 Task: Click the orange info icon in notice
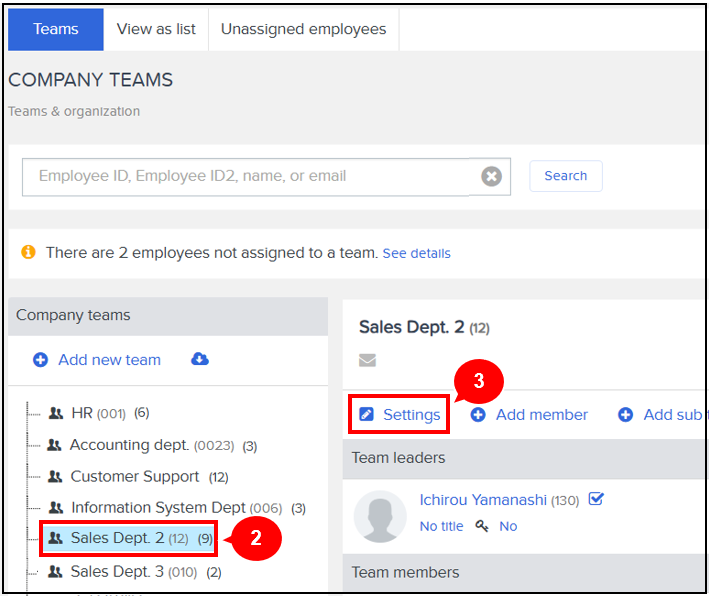pos(28,252)
